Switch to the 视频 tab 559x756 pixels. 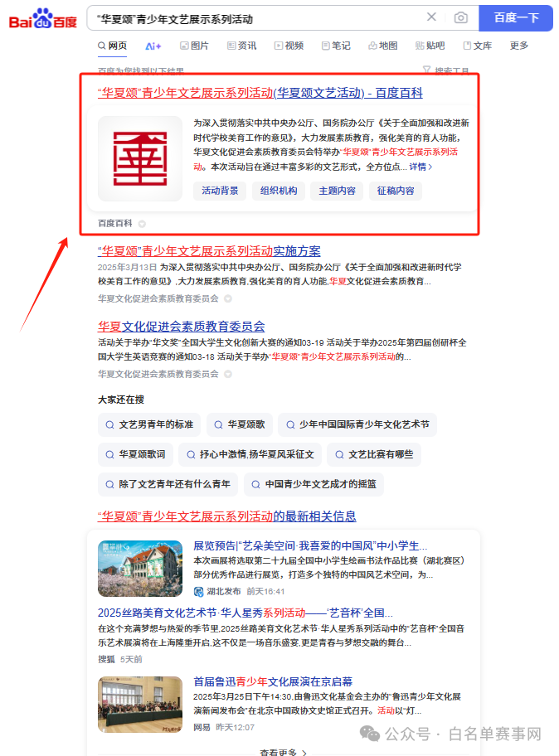(x=289, y=46)
